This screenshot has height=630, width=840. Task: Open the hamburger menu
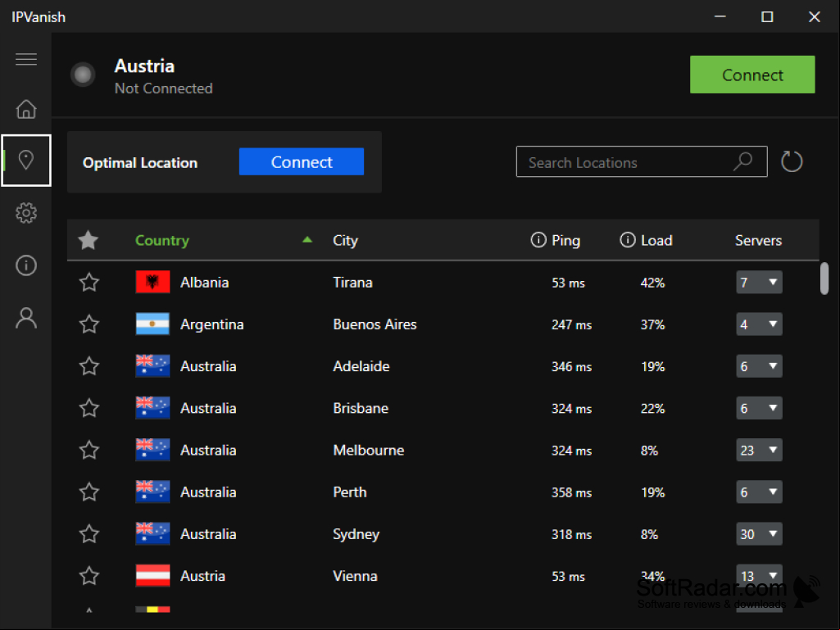click(25, 59)
